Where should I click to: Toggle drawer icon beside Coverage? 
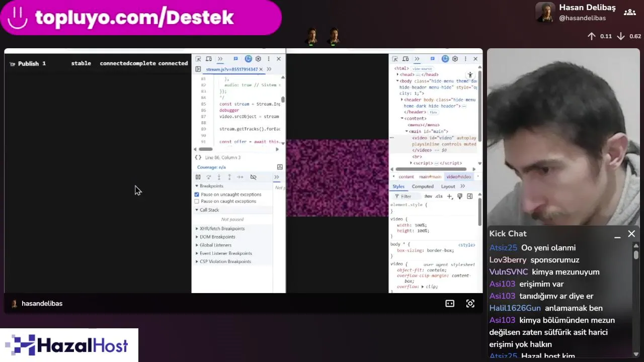[x=280, y=167]
